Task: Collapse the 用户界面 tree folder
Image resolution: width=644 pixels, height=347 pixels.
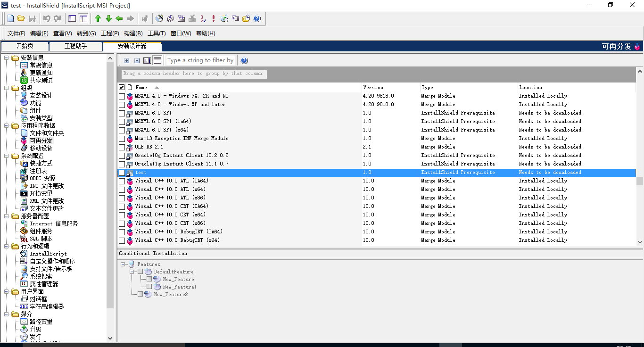Action: (x=7, y=291)
